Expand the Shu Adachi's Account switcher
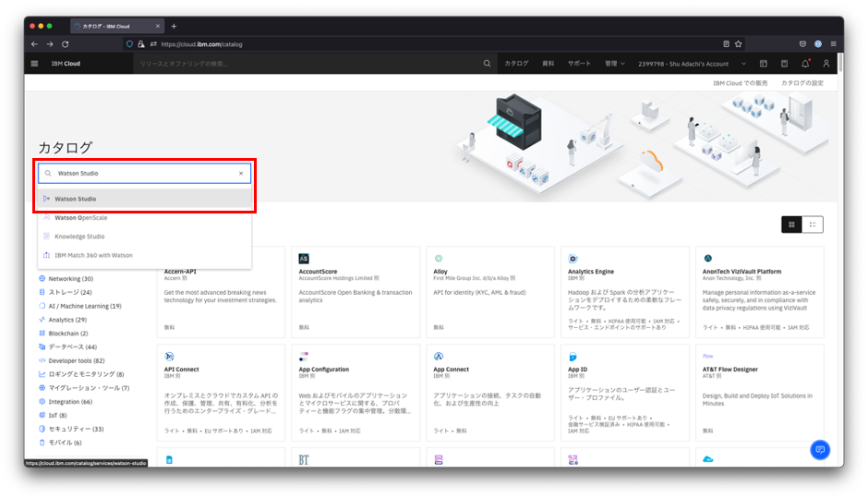This screenshot has width=868, height=499. 692,64
